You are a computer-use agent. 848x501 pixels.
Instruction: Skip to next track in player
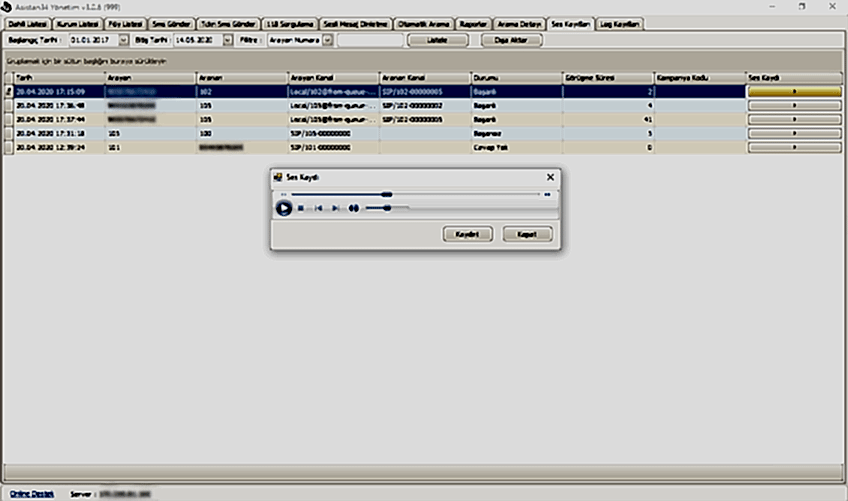[x=335, y=208]
